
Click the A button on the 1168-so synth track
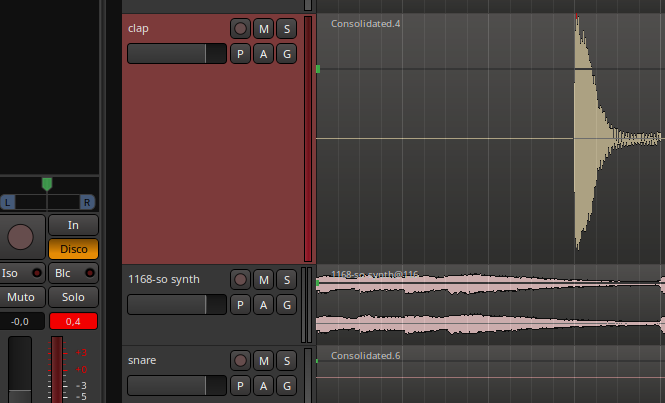point(264,305)
